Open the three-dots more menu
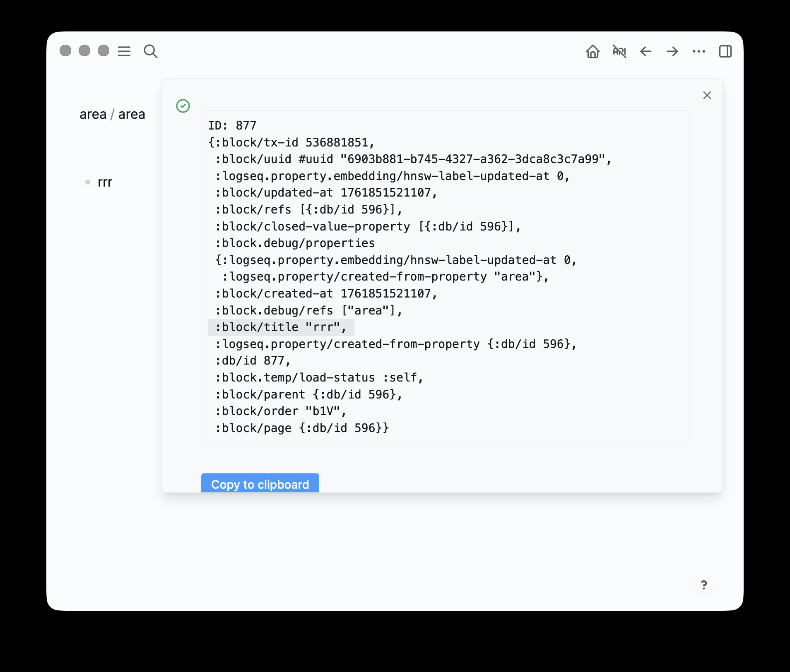The height and width of the screenshot is (672, 790). [x=698, y=51]
